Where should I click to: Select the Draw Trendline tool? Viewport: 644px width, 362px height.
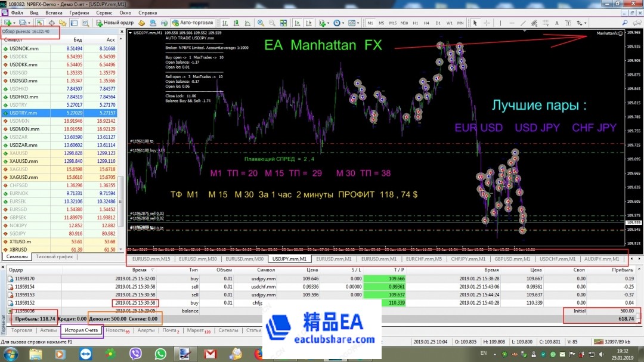[x=523, y=23]
